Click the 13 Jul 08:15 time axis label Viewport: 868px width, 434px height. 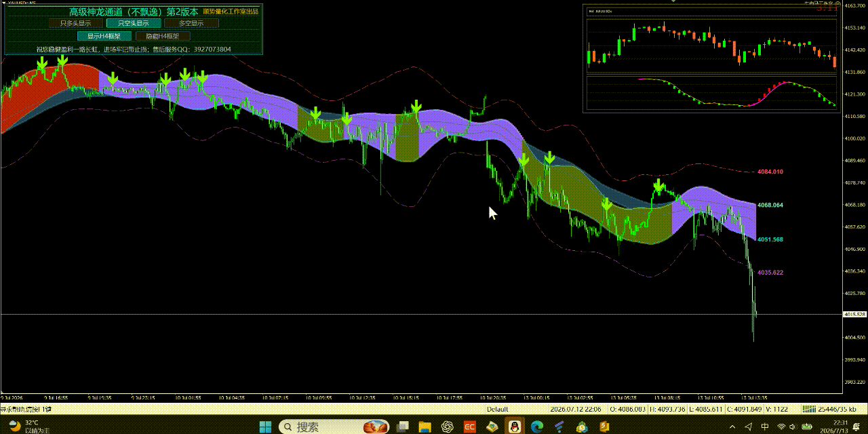click(x=669, y=398)
